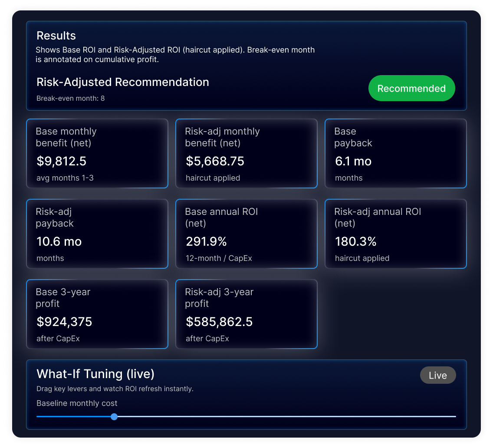The image size is (493, 448).
Task: Open the Risk-adj monthly benefit card
Action: 246,154
